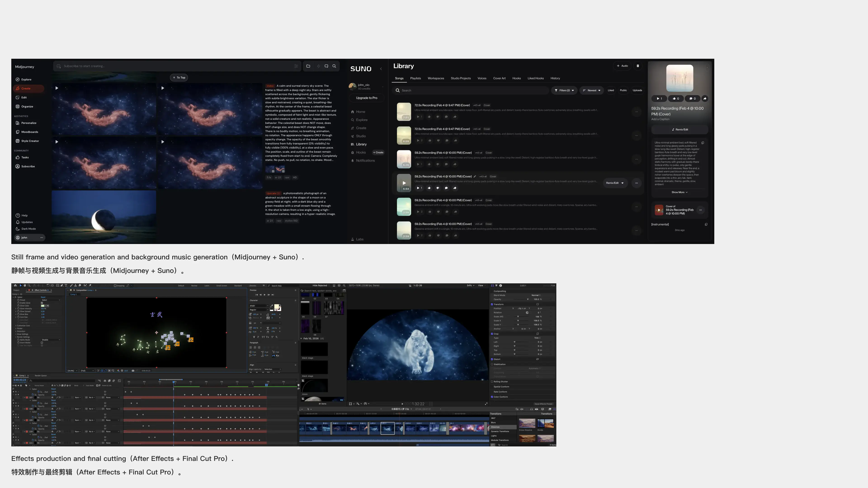Open the chat bubble icon in Midjourney's top bar
The height and width of the screenshot is (488, 868).
[x=326, y=66]
